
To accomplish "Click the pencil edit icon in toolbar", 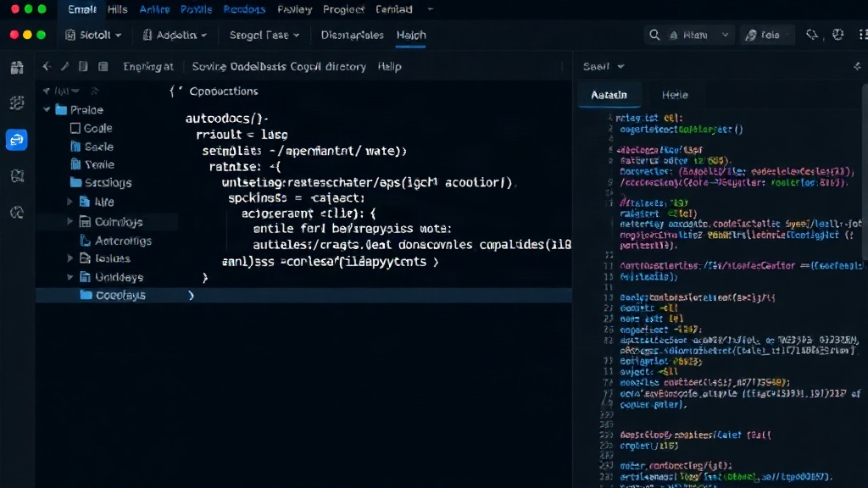I will (x=64, y=66).
